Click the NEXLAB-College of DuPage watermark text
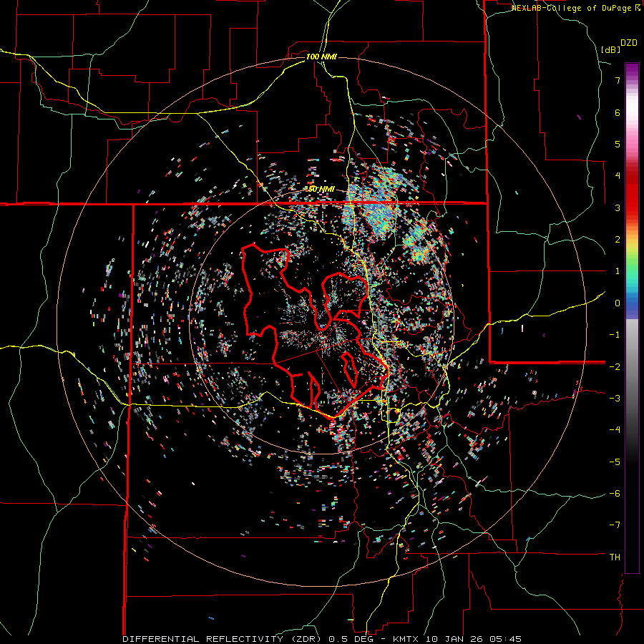This screenshot has width=644, height=644. click(x=572, y=8)
